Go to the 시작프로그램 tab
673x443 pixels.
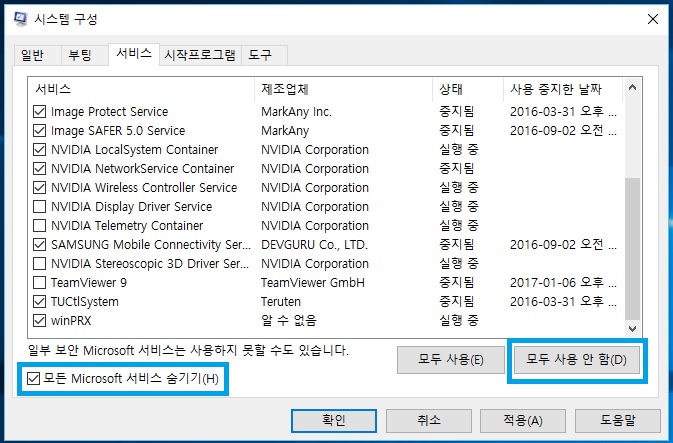point(200,54)
